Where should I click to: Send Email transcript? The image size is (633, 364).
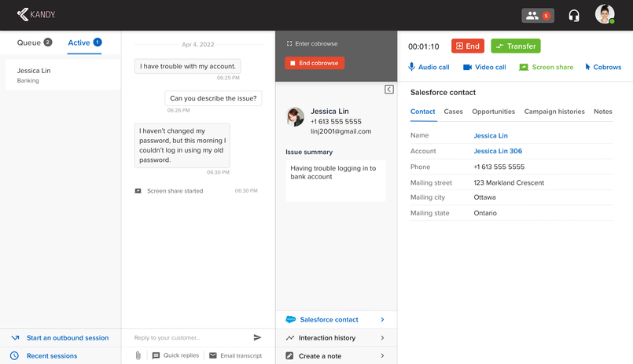[x=235, y=355]
